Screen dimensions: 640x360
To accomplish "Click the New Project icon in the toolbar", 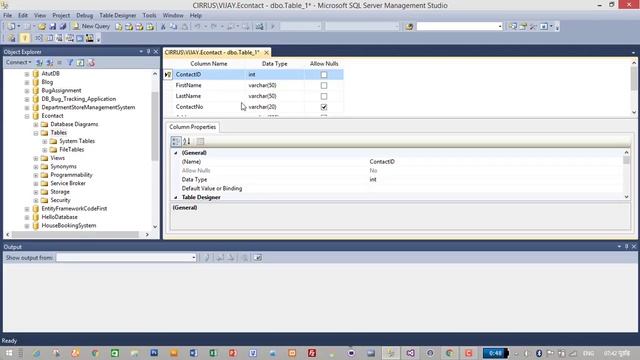I will click(11, 27).
